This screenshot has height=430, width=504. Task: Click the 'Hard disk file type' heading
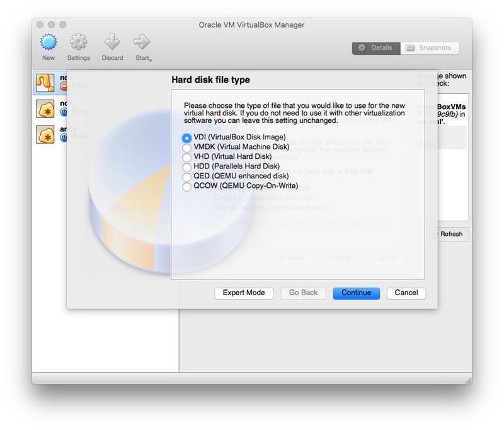210,80
